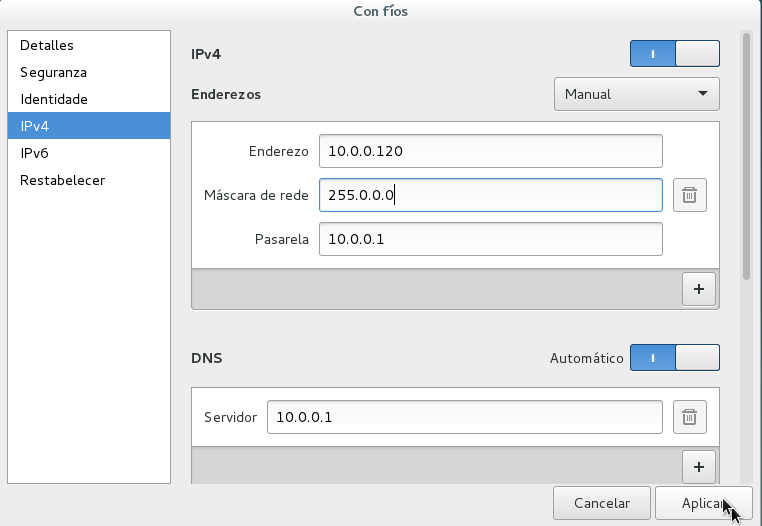
Task: Click the Automático label beside DNS
Action: pyautogui.click(x=587, y=358)
